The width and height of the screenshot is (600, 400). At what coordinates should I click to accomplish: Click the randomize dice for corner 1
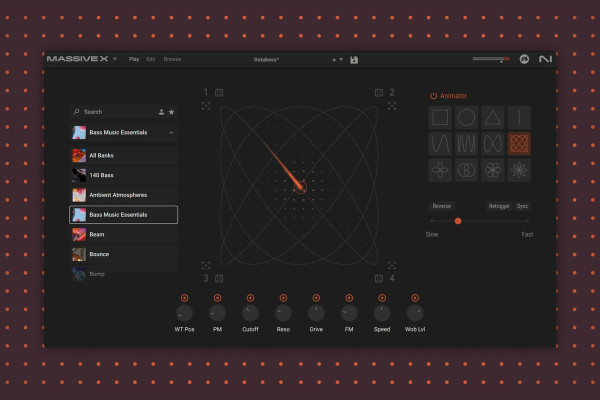point(219,93)
